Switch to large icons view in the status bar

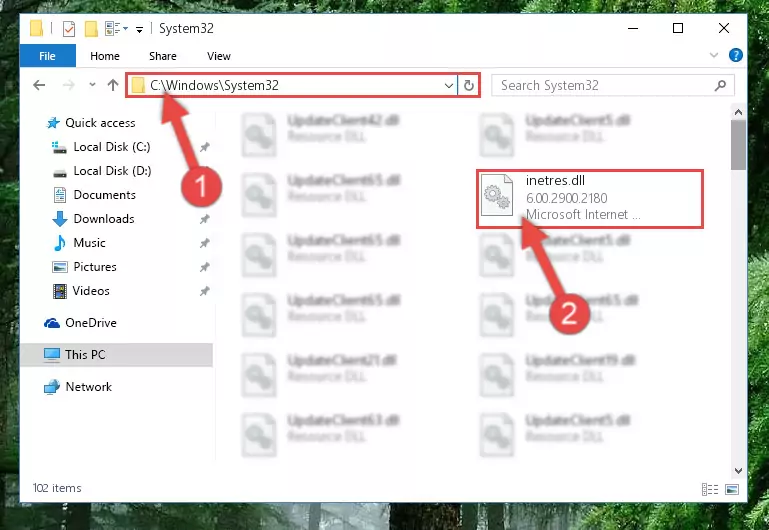732,489
